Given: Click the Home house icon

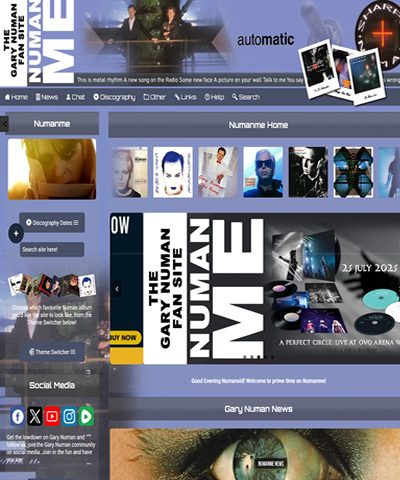Looking at the screenshot, I should coord(7,97).
